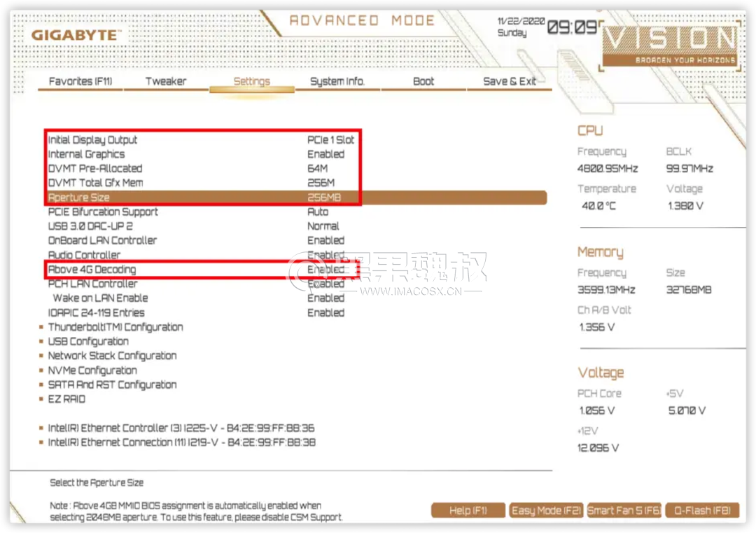This screenshot has width=756, height=533.
Task: Expand USB Configuration submenu
Action: click(x=88, y=342)
